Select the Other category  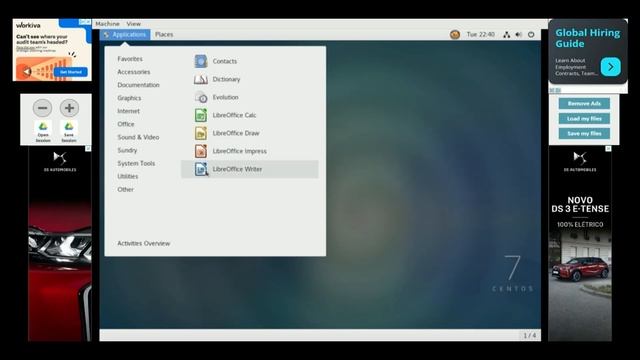tap(125, 189)
